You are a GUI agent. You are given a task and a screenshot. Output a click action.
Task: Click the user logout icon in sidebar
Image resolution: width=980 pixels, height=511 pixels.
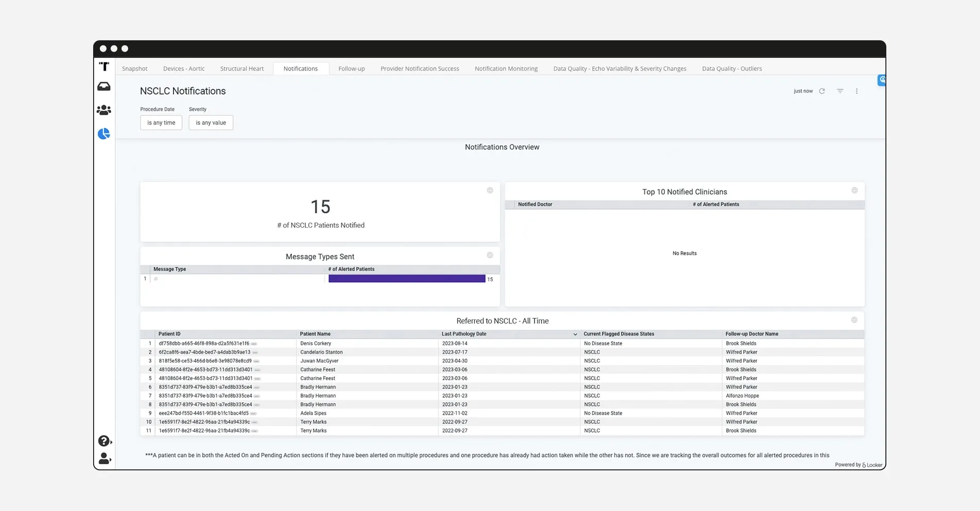tap(104, 458)
